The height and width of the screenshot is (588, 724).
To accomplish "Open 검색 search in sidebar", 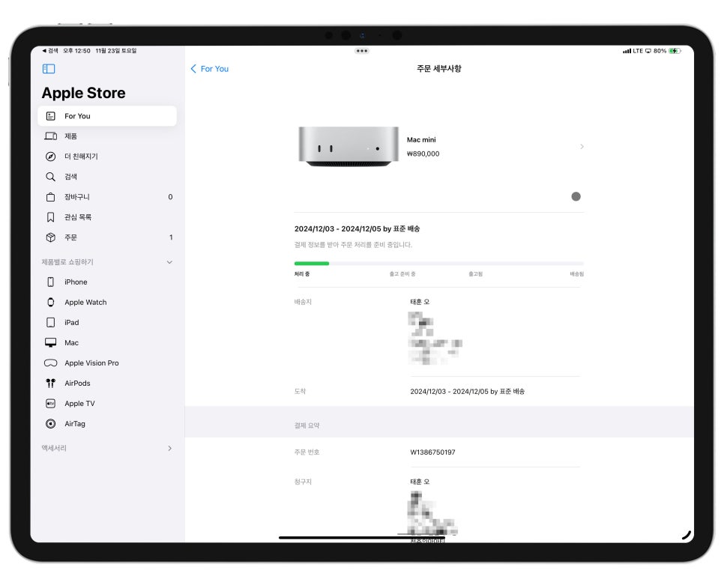I will [x=107, y=177].
